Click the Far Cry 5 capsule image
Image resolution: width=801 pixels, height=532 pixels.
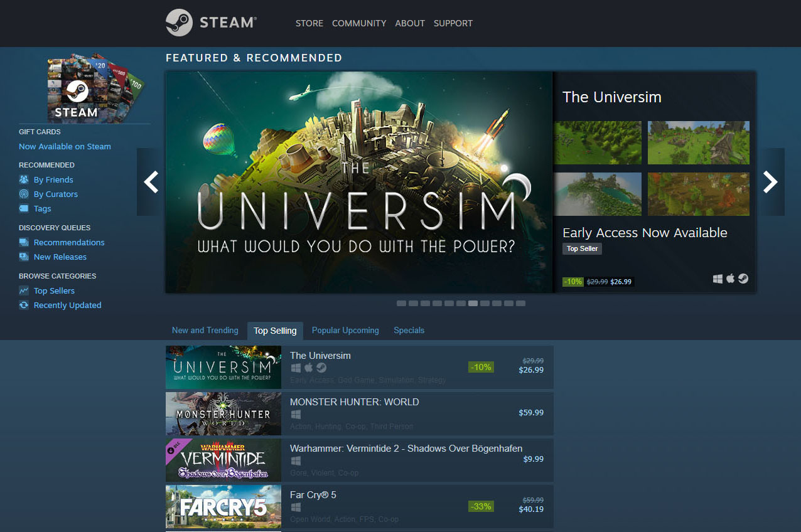coord(223,506)
